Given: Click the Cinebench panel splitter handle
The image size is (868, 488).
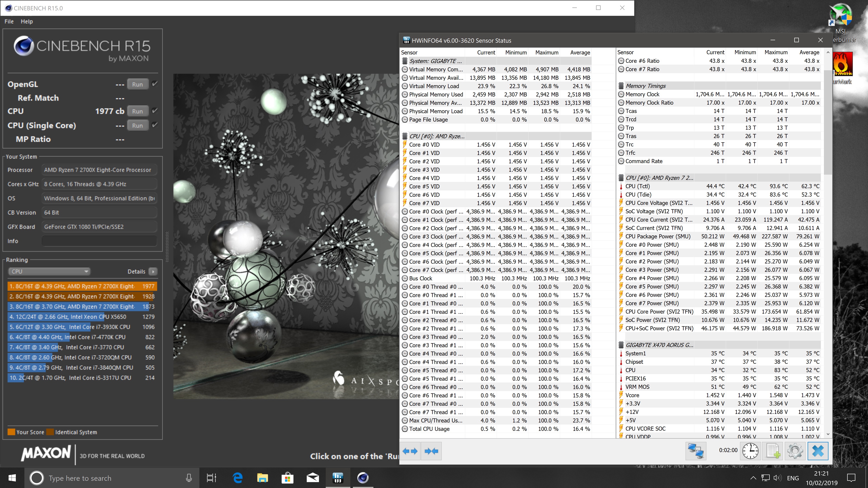Looking at the screenshot, I should (x=167, y=246).
